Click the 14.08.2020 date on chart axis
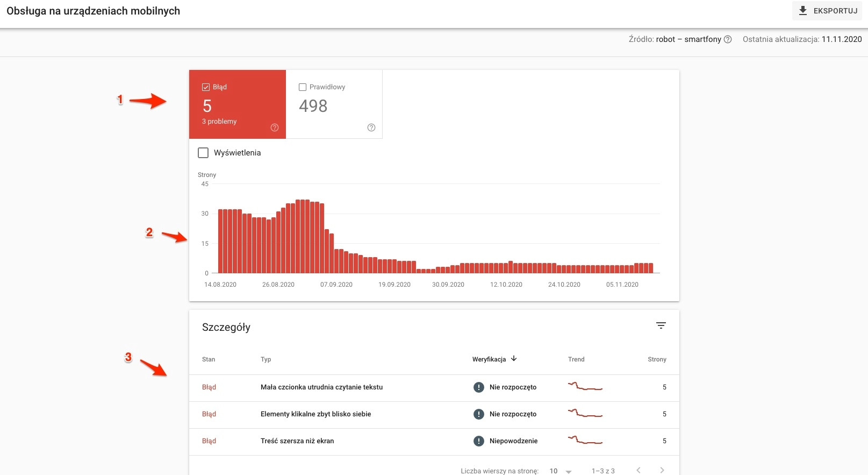The width and height of the screenshot is (868, 475). 220,285
